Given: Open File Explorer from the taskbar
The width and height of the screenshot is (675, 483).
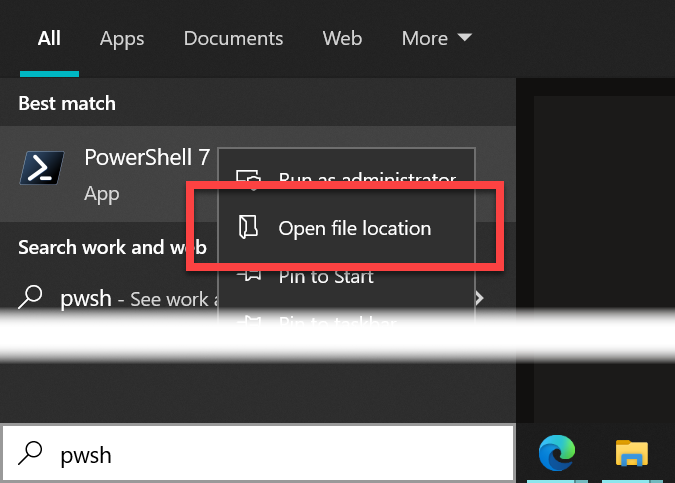Looking at the screenshot, I should coord(632,453).
